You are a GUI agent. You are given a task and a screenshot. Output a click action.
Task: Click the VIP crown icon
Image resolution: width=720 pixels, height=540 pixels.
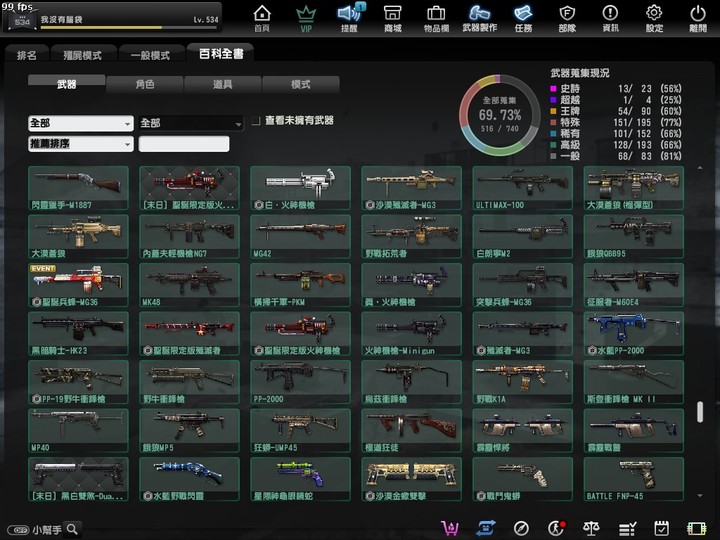(x=305, y=17)
